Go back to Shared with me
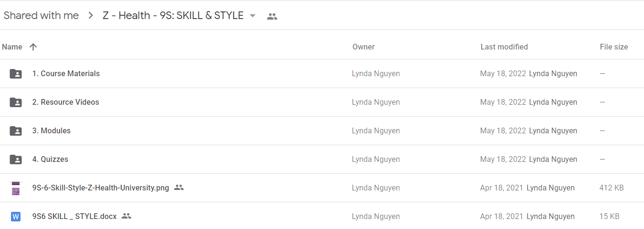Screen dimensions: 644x229 point(41,15)
